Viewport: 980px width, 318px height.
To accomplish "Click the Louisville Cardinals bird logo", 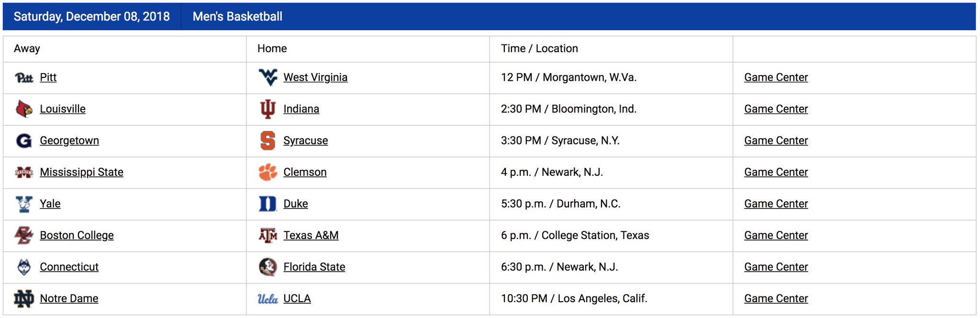I will coord(24,109).
